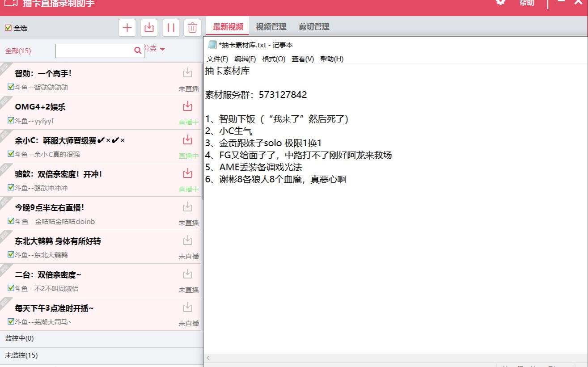
Task: Click the add (plus) toolbar button
Action: coord(127,28)
